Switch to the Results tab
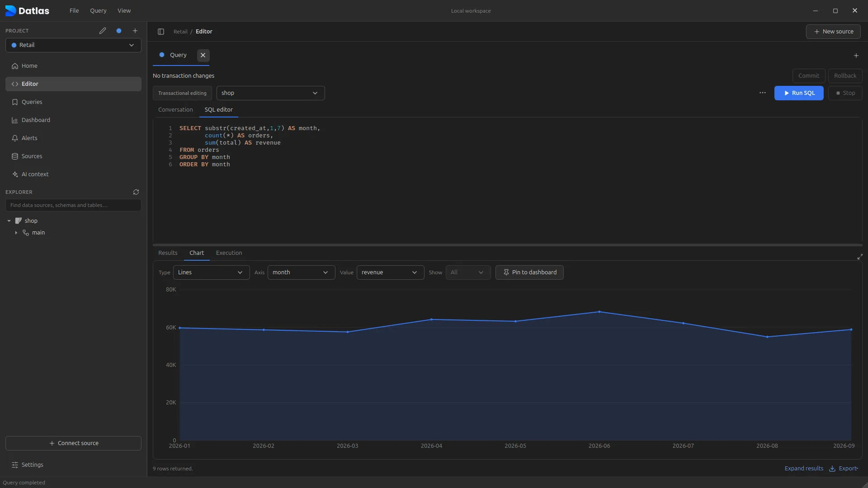This screenshot has width=868, height=488. [168, 253]
